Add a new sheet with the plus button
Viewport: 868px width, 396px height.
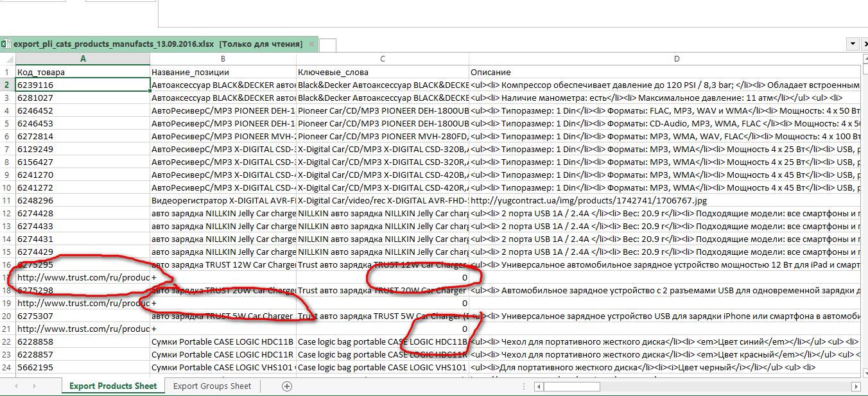tap(287, 386)
